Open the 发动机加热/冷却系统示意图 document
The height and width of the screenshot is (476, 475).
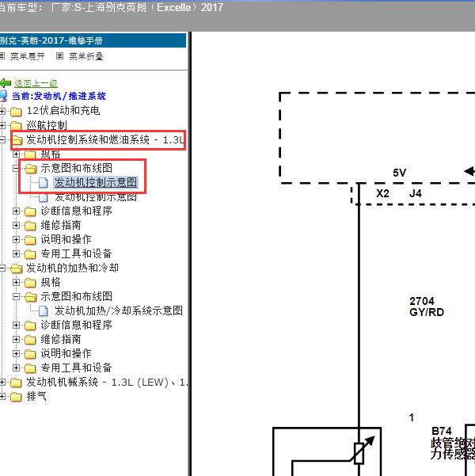point(119,310)
